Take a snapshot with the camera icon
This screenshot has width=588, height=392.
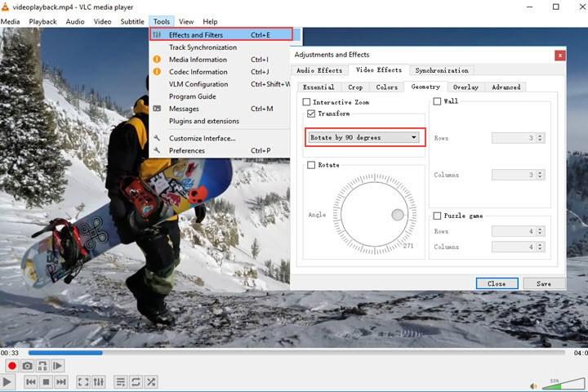coord(27,366)
